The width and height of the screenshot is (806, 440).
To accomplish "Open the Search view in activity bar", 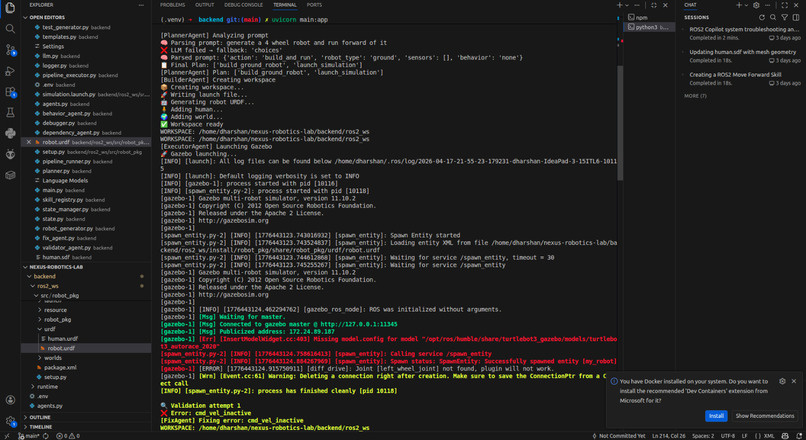I will click(10, 29).
